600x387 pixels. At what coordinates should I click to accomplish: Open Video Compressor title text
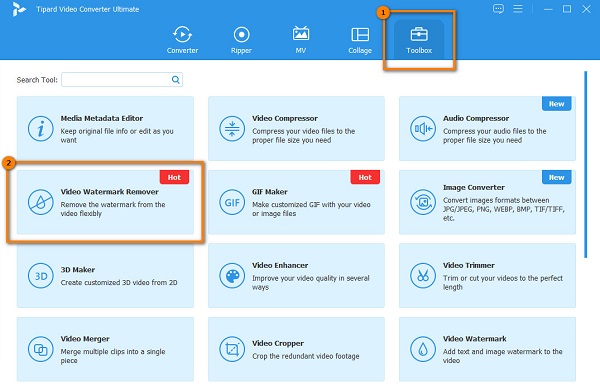click(x=285, y=118)
